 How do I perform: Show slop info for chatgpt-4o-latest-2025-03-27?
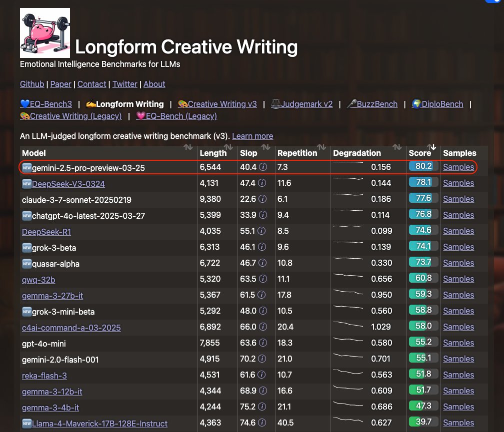pyautogui.click(x=263, y=215)
